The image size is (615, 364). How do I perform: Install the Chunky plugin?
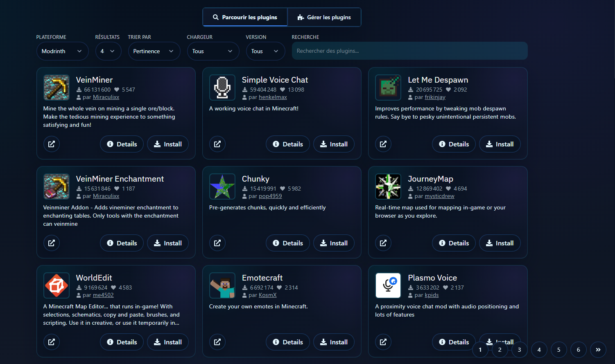334,243
